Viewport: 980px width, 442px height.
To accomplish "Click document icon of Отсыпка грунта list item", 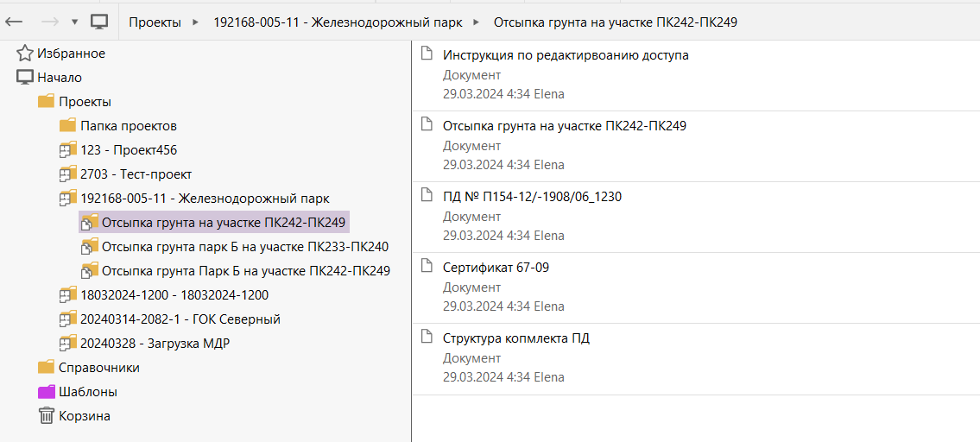I will point(427,123).
